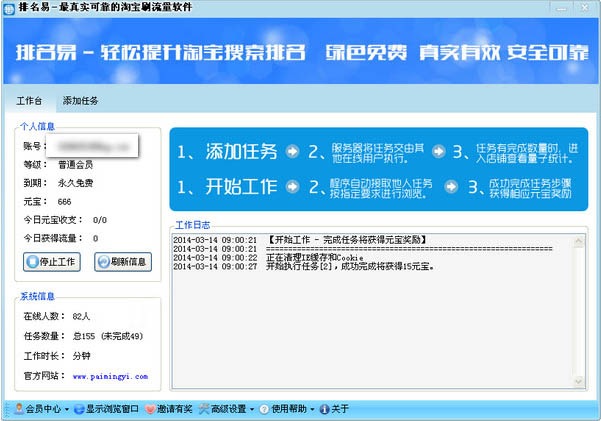Click the 关于 info icon
Screen dimensions: 601x421
pyautogui.click(x=324, y=409)
